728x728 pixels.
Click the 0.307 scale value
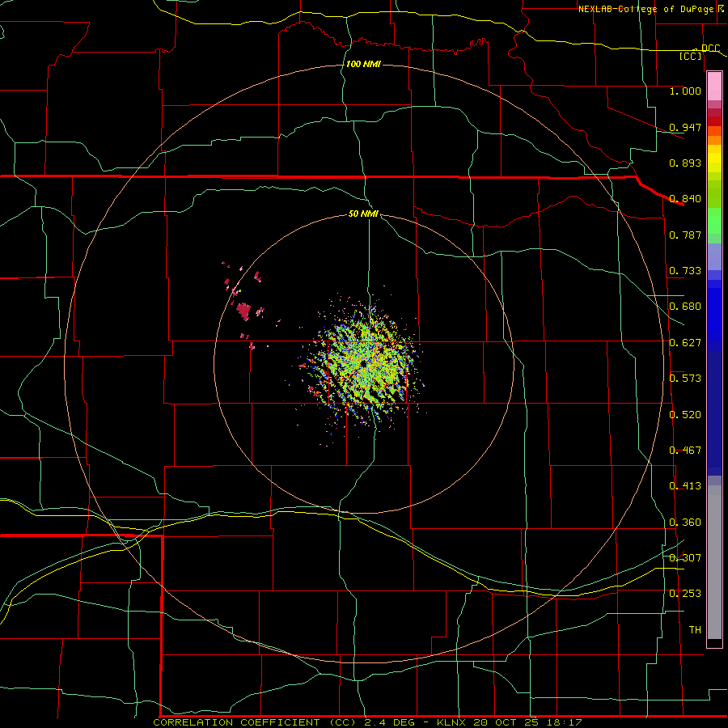pyautogui.click(x=685, y=558)
